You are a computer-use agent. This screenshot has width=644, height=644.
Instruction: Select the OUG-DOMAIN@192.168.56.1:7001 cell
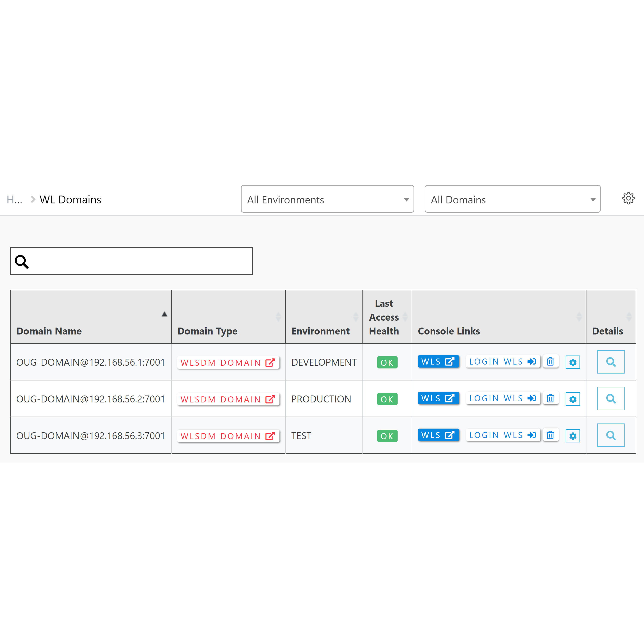pyautogui.click(x=91, y=362)
